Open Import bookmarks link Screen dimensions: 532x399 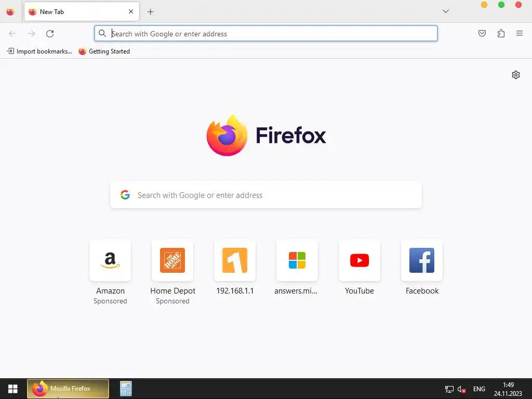pyautogui.click(x=39, y=51)
